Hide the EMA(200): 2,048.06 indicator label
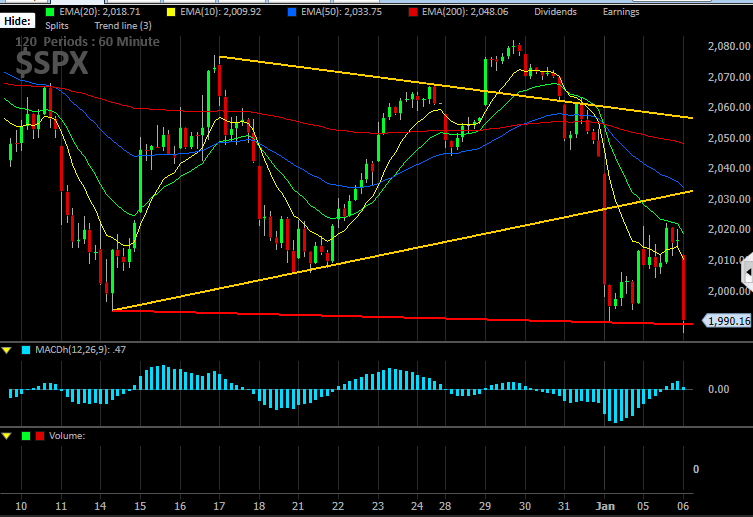The image size is (753, 517). tap(465, 12)
